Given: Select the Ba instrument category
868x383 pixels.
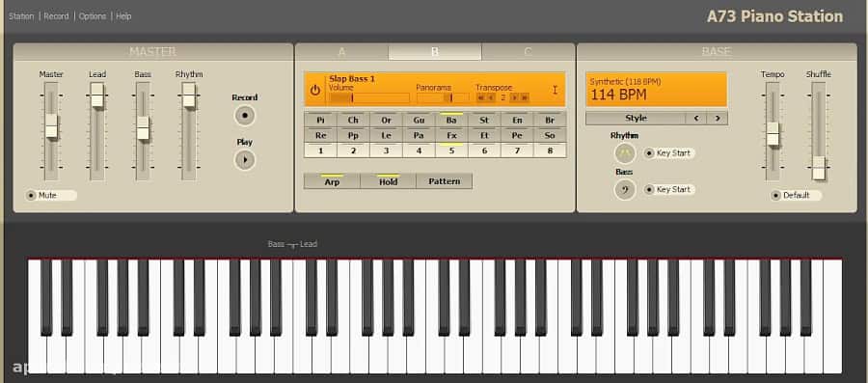Looking at the screenshot, I should click(451, 120).
